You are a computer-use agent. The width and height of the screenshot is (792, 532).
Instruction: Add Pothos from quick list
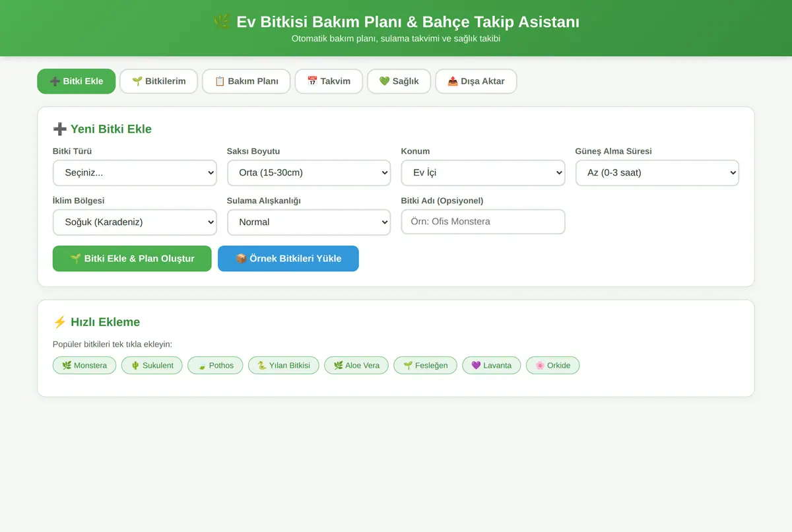(215, 365)
